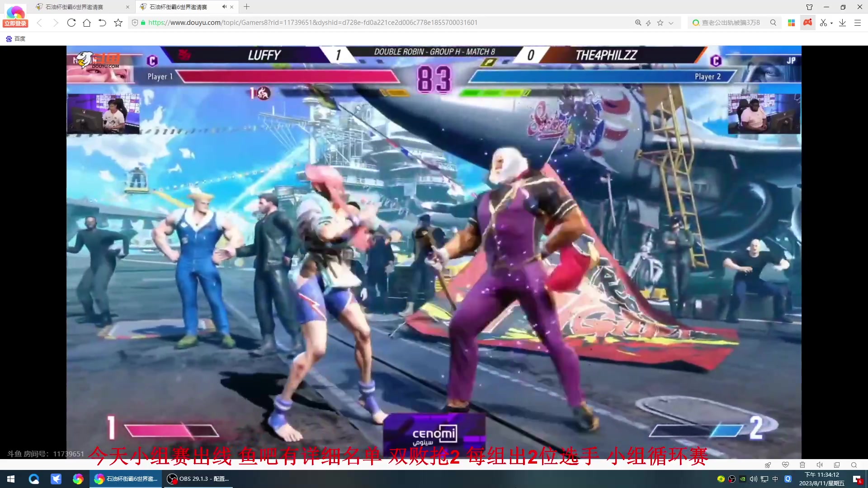This screenshot has height=488, width=868.
Task: Open the notification center with 6 badge
Action: [x=857, y=479]
